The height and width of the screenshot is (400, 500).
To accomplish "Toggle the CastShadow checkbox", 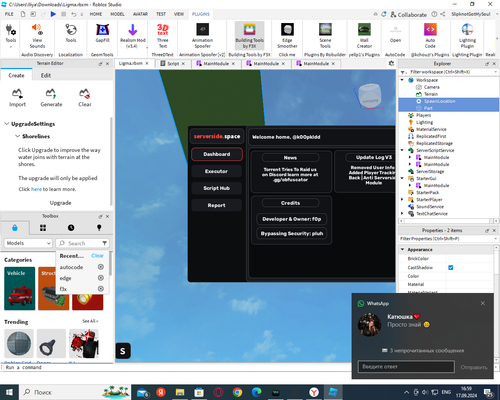I will tap(451, 267).
